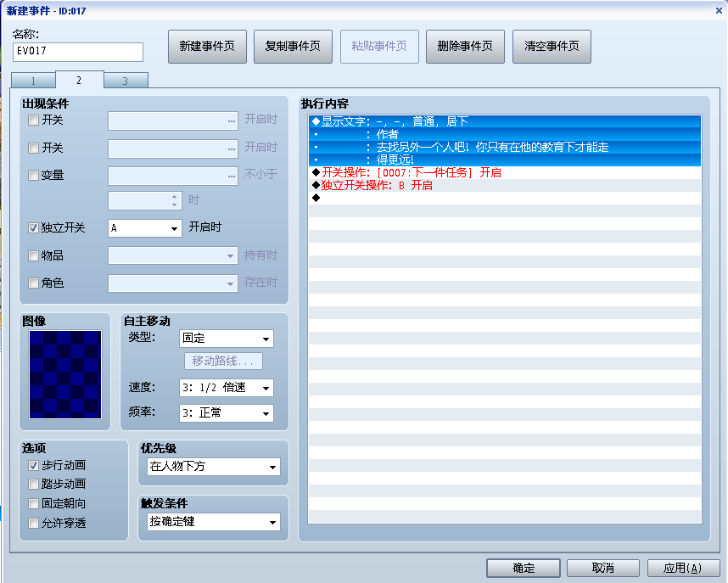The height and width of the screenshot is (583, 728).
Task: Open the 速度 speed dropdown
Action: [226, 388]
